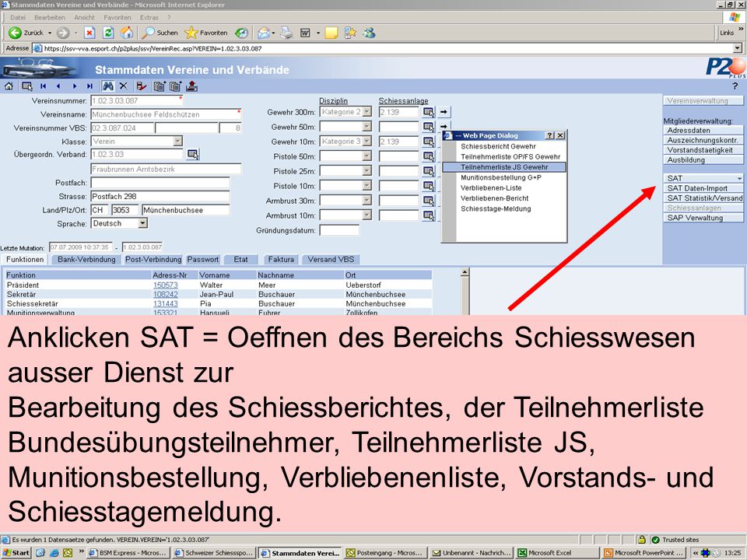
Task: Jump to the last record
Action: coord(89,86)
